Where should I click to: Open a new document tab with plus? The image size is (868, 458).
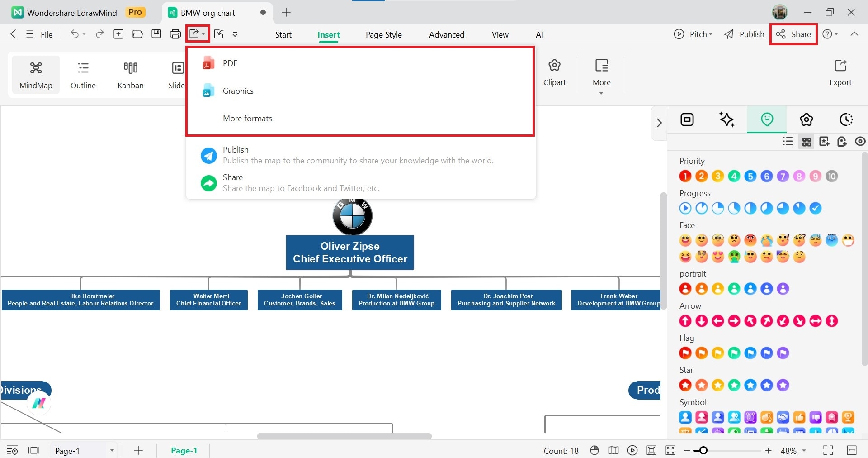point(286,12)
